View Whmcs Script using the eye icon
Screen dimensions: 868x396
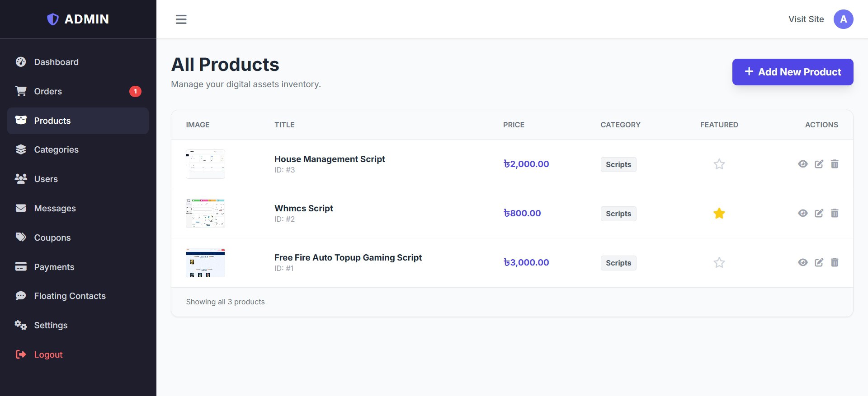(802, 213)
